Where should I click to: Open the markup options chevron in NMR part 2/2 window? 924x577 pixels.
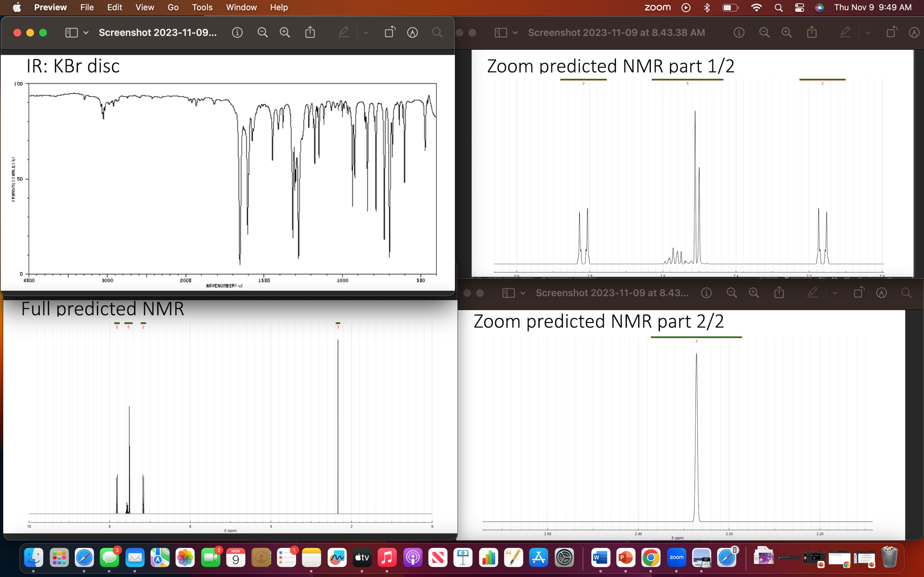click(835, 293)
